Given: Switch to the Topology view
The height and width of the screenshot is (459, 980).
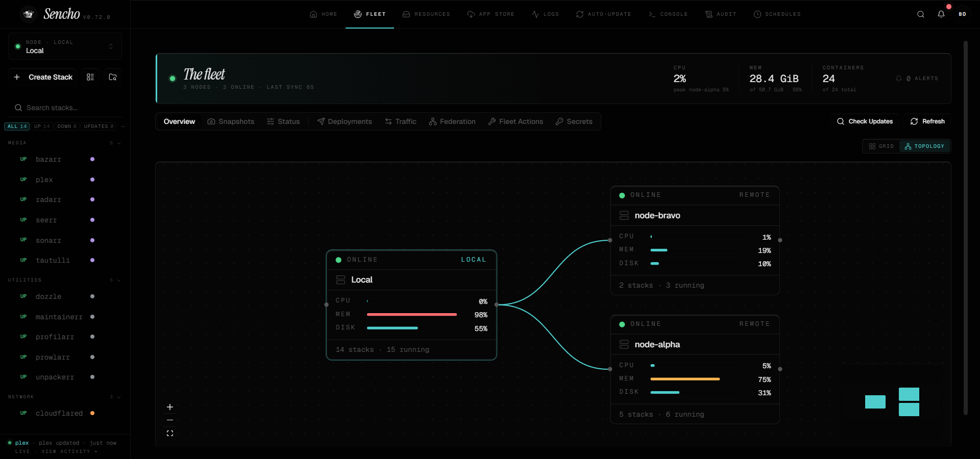Looking at the screenshot, I should (924, 146).
